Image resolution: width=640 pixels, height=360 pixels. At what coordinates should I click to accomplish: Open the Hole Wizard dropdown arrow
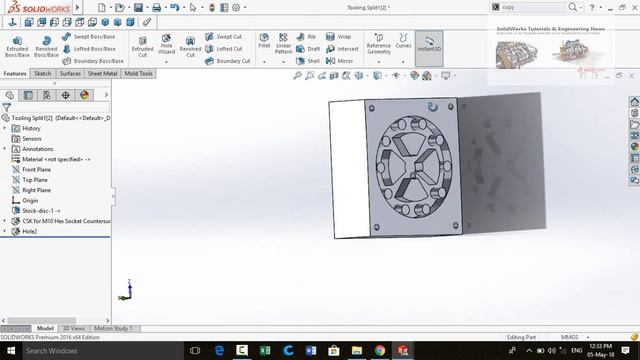pyautogui.click(x=166, y=62)
